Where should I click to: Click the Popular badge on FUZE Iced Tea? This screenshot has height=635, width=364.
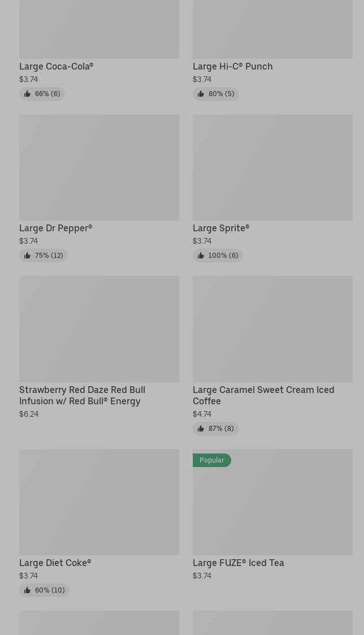[211, 460]
